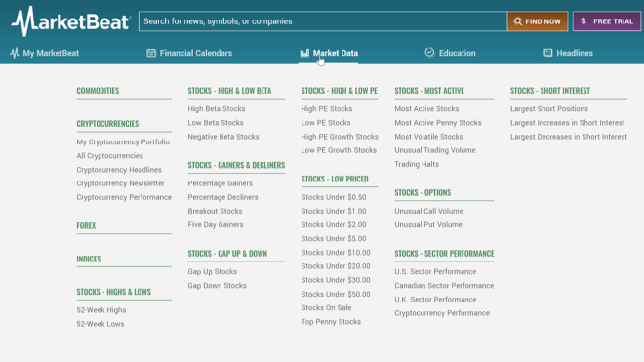Click the Market Data chart icon
The image size is (644, 362).
coord(304,53)
